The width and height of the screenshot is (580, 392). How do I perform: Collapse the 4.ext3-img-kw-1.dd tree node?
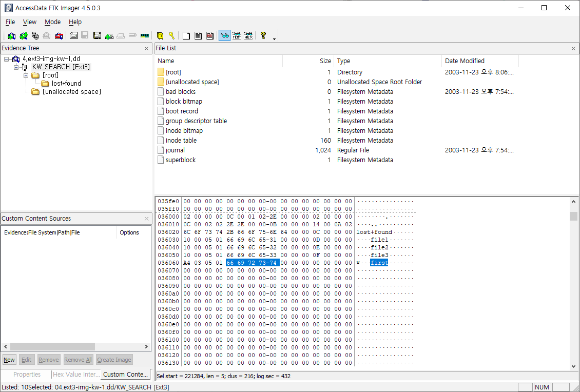tap(7, 59)
